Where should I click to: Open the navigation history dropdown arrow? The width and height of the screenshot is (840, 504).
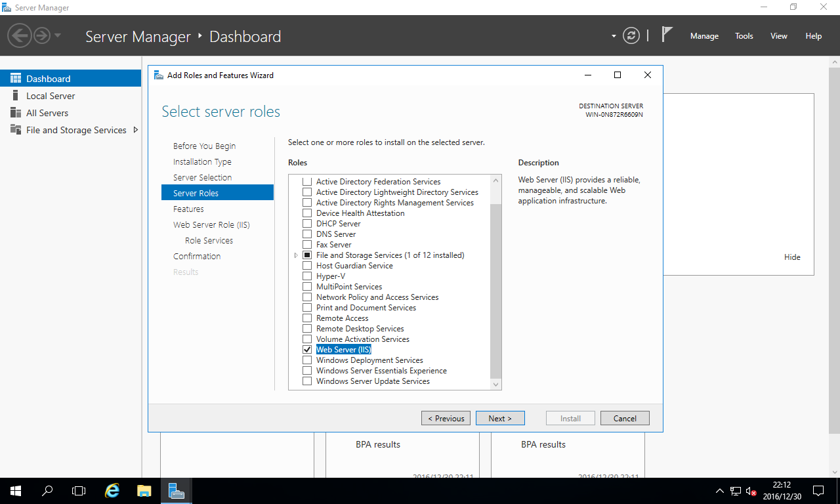click(x=58, y=35)
